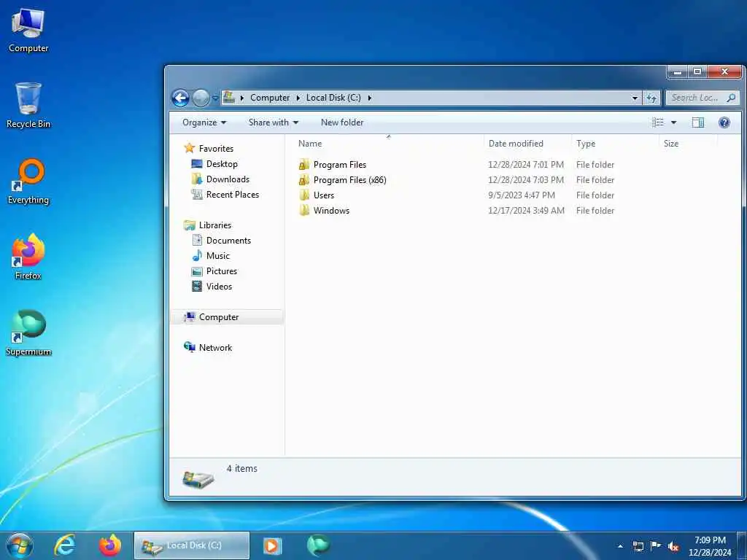
Task: Click the Network icon in sidebar
Action: [x=190, y=347]
